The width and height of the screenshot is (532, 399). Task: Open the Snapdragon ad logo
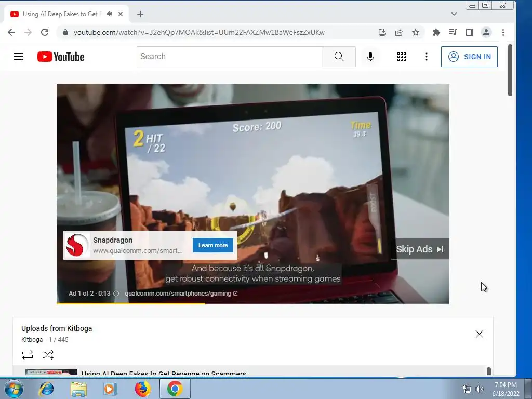[x=77, y=245]
